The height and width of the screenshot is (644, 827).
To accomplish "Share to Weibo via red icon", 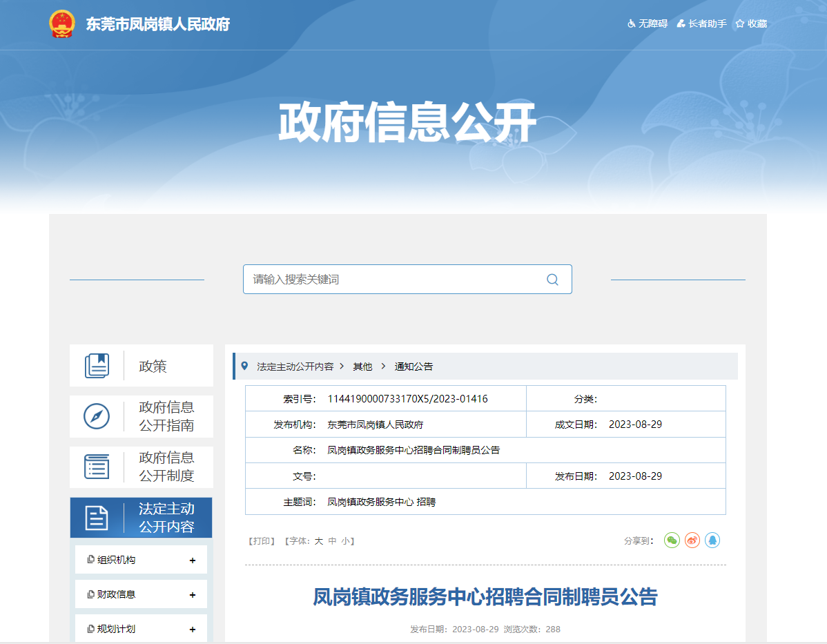I will [692, 540].
